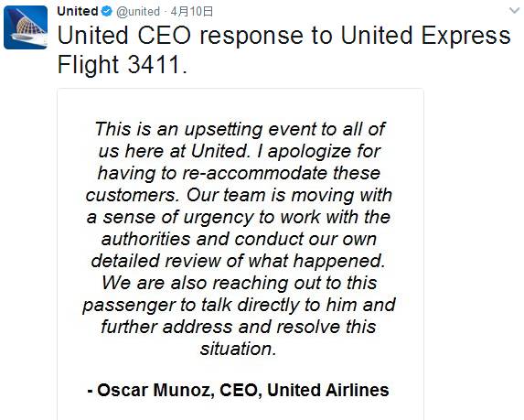Screen dimensions: 524x420
Task: Select the line 'having to re-accommodate these'
Action: coord(239,173)
